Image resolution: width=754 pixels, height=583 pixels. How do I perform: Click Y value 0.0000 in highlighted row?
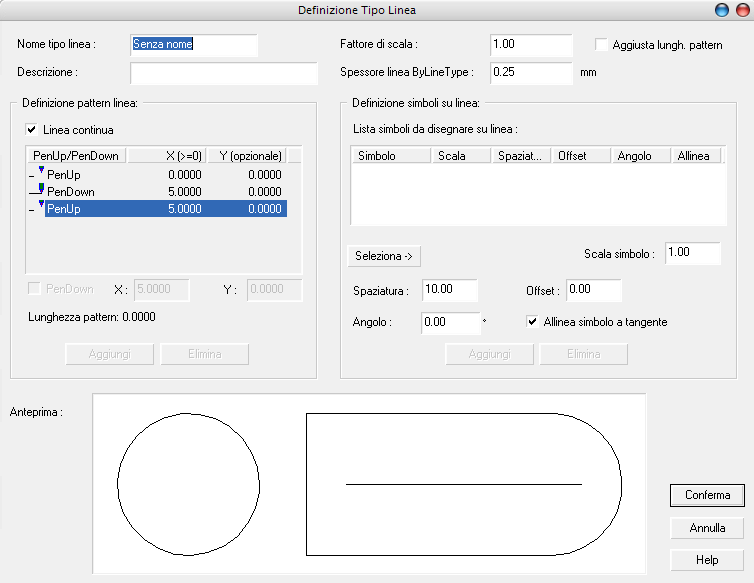tap(264, 209)
